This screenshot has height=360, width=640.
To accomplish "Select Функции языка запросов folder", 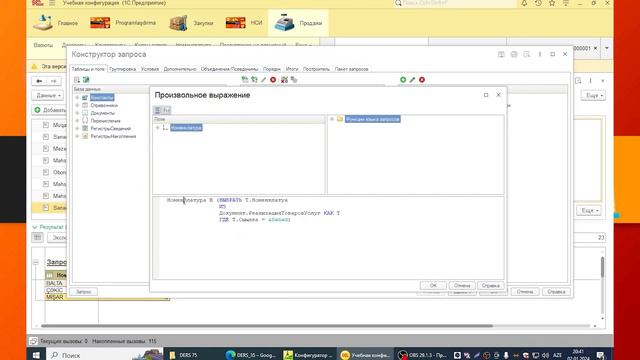I will (373, 119).
